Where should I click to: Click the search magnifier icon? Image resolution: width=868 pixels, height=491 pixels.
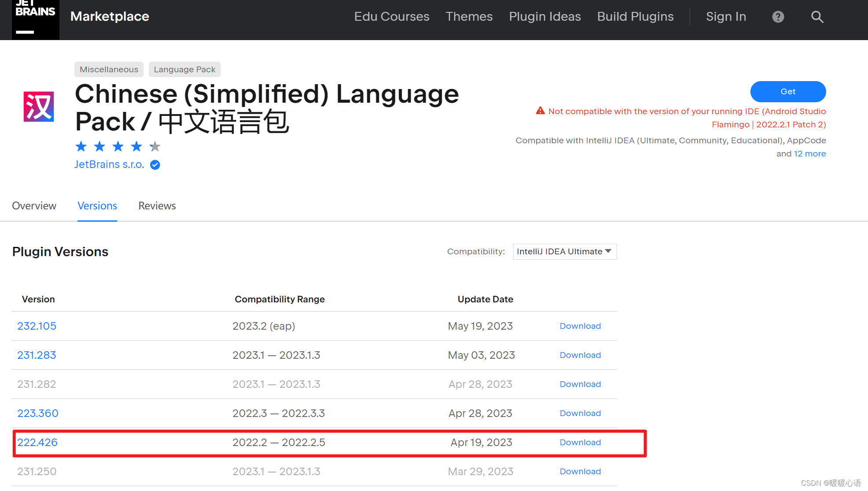click(817, 17)
